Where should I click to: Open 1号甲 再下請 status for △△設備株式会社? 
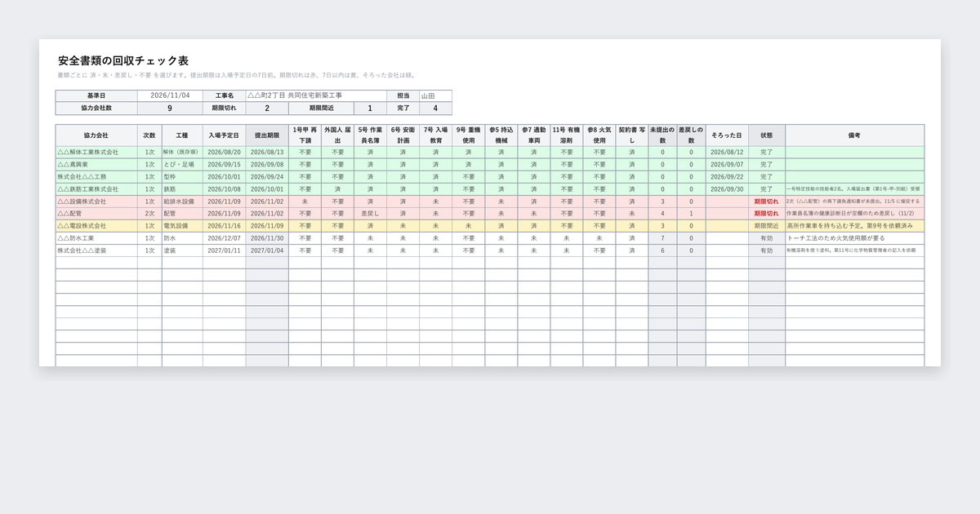point(305,201)
